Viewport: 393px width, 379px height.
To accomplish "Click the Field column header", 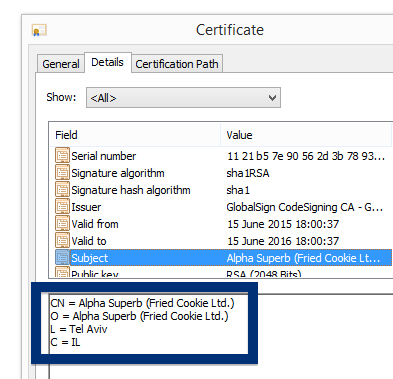I will [135, 135].
